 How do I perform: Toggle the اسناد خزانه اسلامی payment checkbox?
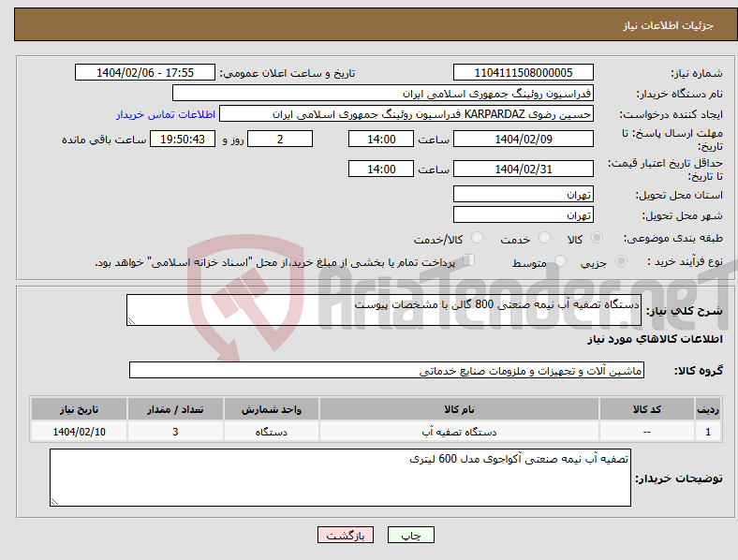(x=469, y=259)
